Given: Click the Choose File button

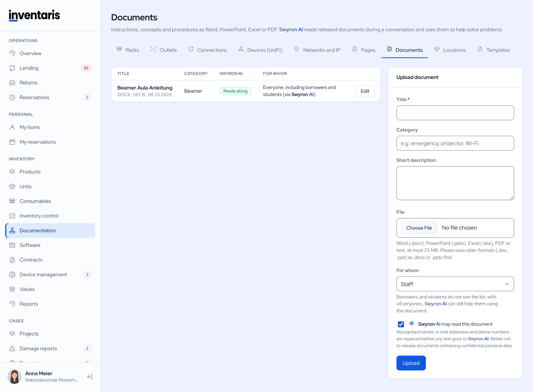Looking at the screenshot, I should 419,228.
